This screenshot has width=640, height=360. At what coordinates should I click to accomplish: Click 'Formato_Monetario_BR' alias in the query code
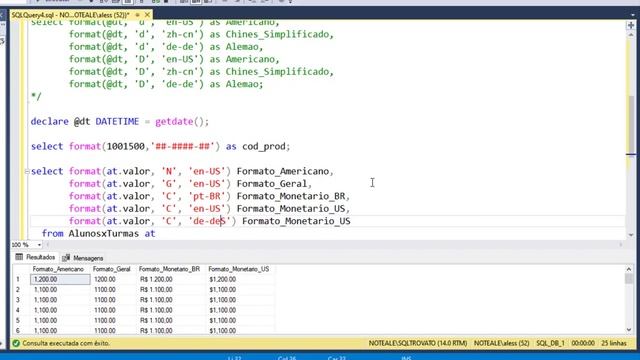click(291, 196)
